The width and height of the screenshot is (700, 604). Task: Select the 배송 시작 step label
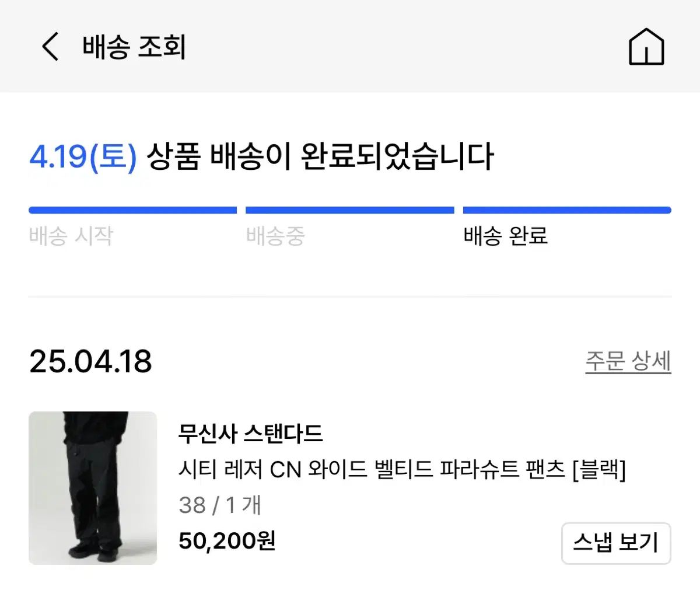pyautogui.click(x=71, y=236)
